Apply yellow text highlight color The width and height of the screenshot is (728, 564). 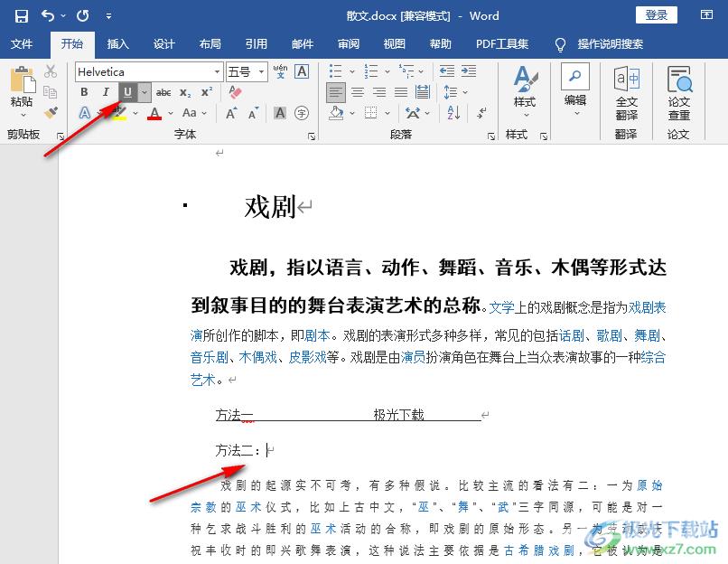119,112
